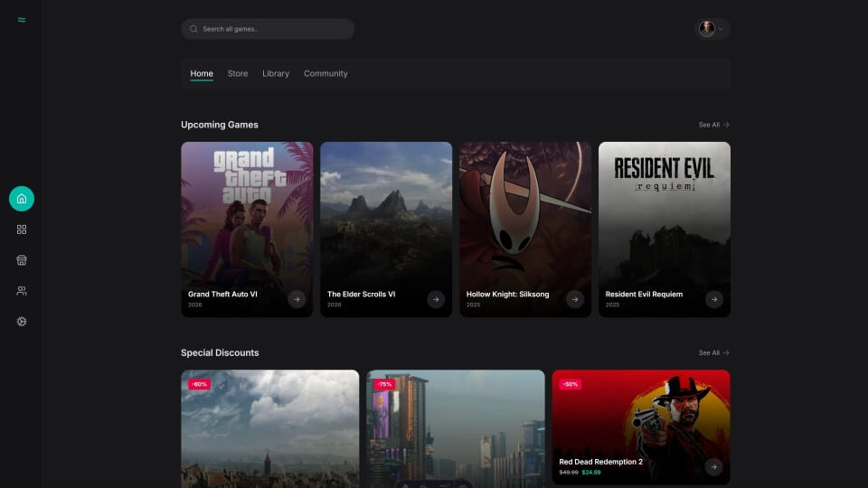Click See All for Special Discounts
Screen dimensions: 868x488
713,353
